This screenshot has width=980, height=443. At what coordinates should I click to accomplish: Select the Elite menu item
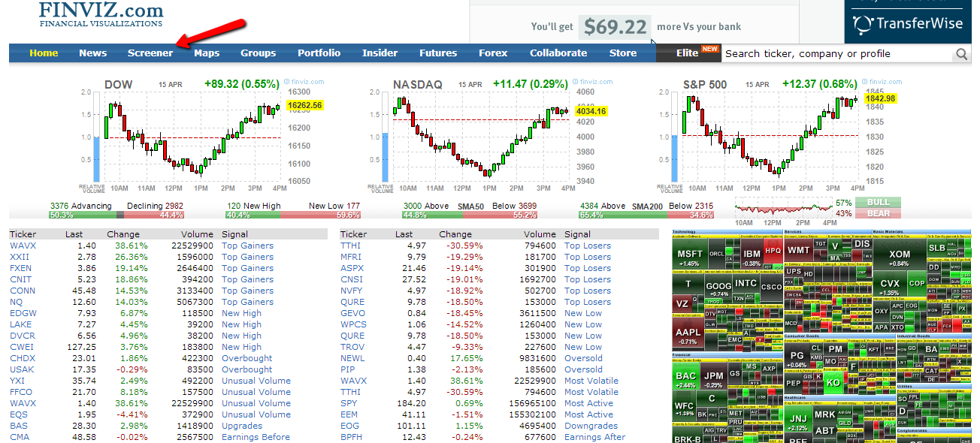687,53
